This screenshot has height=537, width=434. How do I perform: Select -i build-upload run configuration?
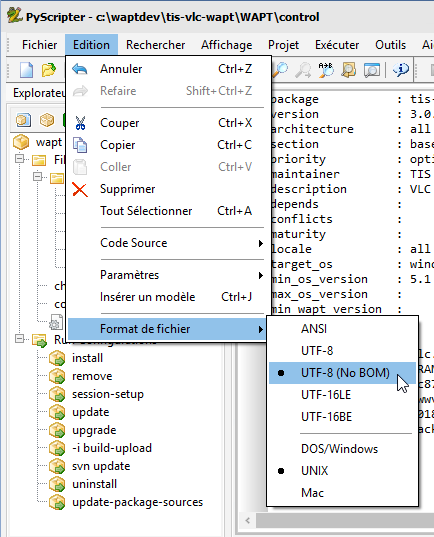pyautogui.click(x=112, y=448)
